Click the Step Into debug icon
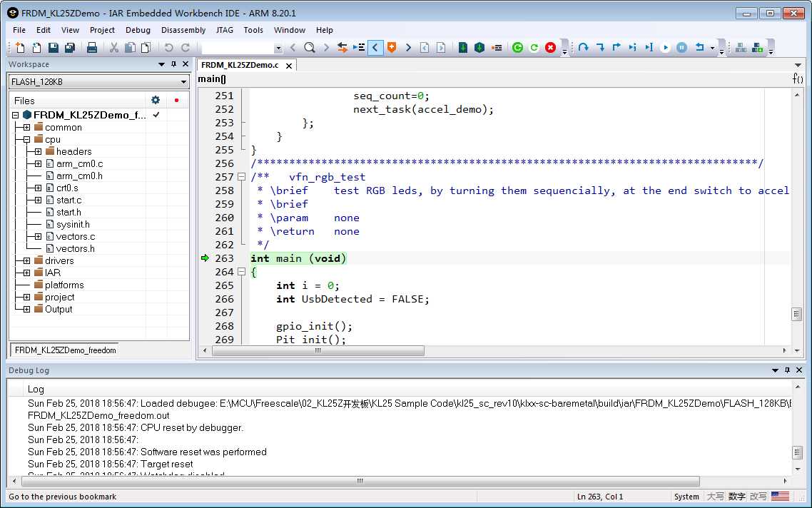This screenshot has height=508, width=812. pos(600,48)
